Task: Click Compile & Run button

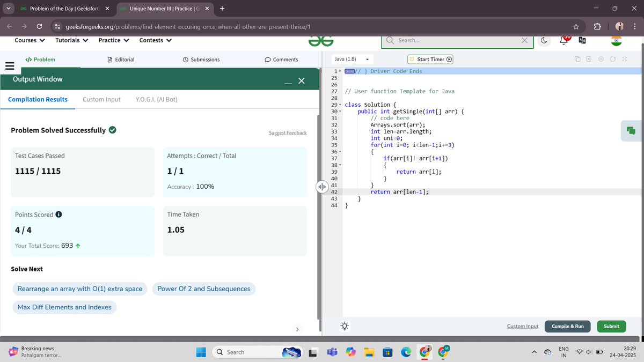Action: [x=568, y=326]
